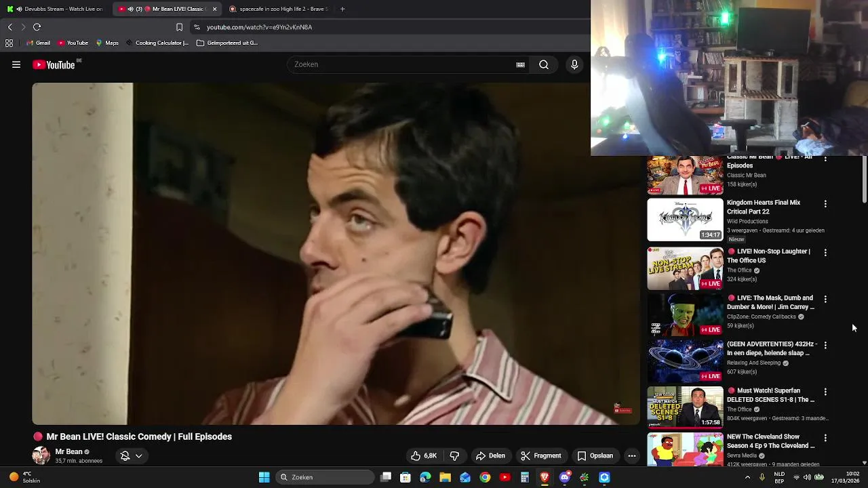Open the Calculator from the taskbar
868x488 pixels.
coord(524,477)
